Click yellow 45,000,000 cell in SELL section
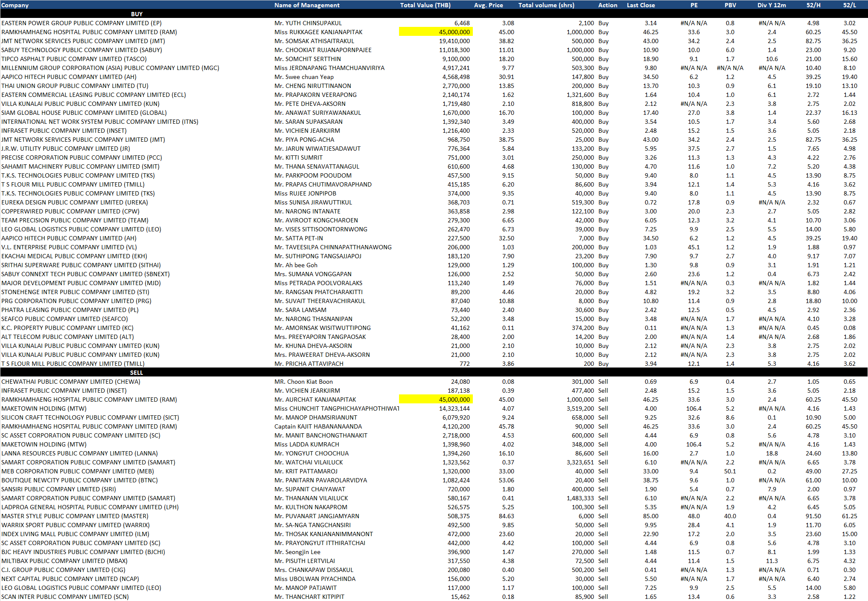The height and width of the screenshot is (601, 868). click(x=436, y=400)
